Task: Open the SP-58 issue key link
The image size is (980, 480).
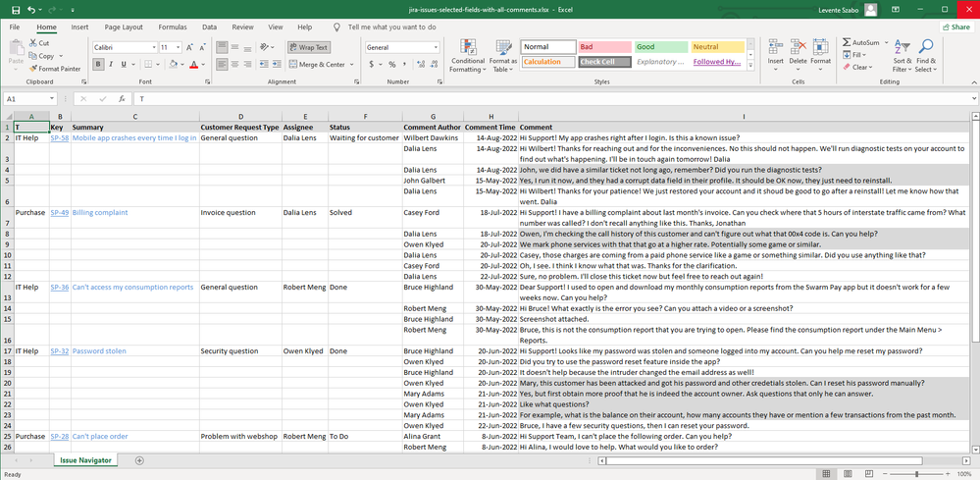Action: 59,138
